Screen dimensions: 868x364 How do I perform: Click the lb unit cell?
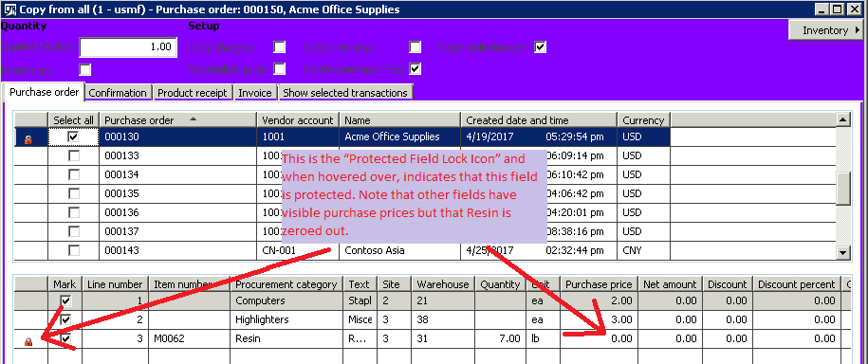click(x=542, y=338)
